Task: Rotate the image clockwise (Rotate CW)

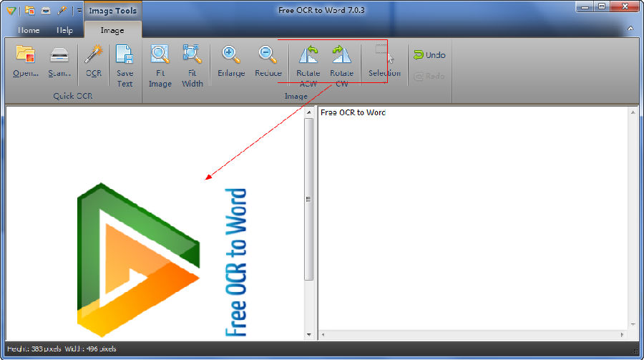Action: click(342, 66)
